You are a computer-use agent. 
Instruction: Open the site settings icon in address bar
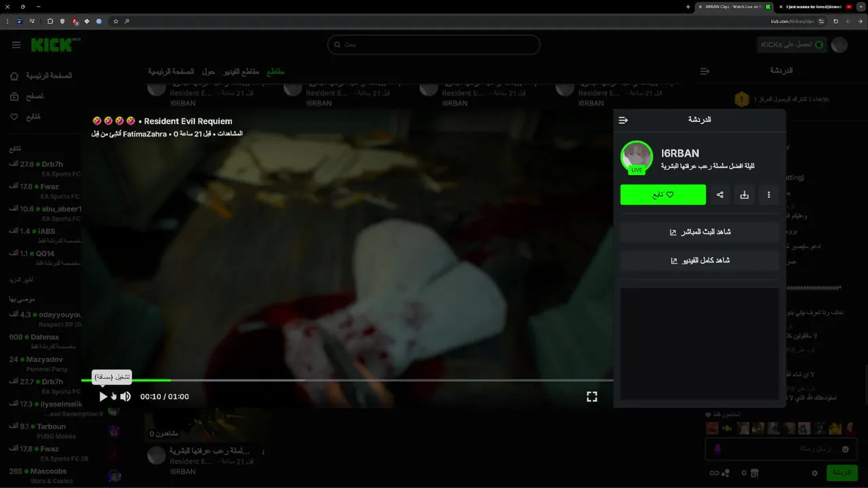click(821, 21)
